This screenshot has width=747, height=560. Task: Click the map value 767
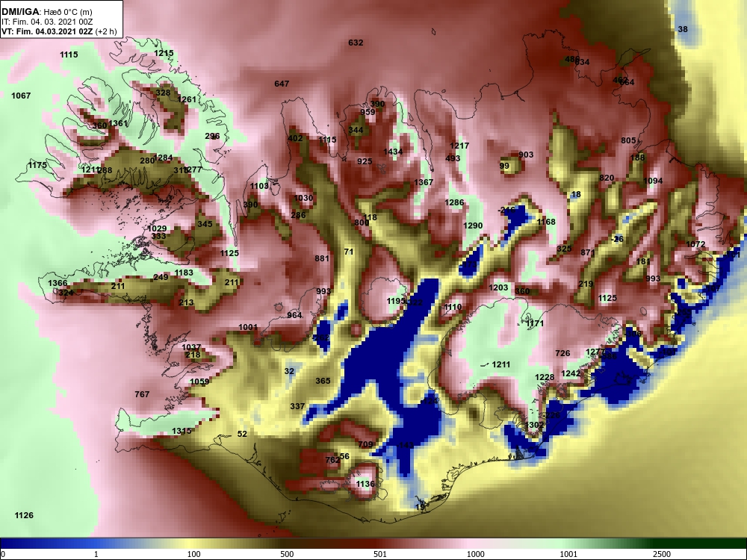click(x=142, y=394)
